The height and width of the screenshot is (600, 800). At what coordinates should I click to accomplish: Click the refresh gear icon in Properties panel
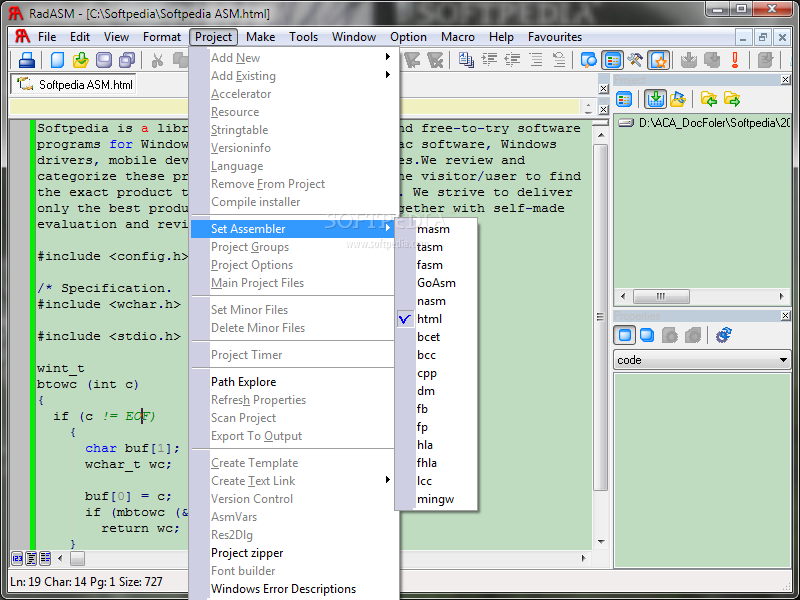tap(723, 335)
